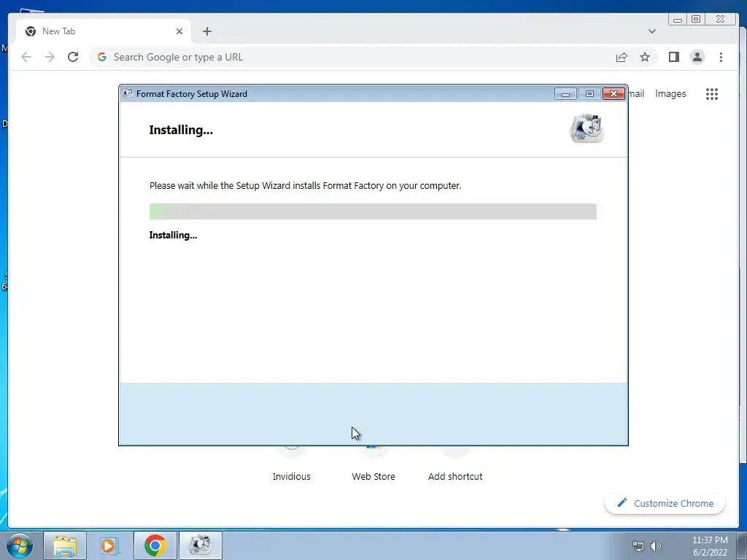Click Add shortcut
Image resolution: width=747 pixels, height=560 pixels.
click(455, 476)
